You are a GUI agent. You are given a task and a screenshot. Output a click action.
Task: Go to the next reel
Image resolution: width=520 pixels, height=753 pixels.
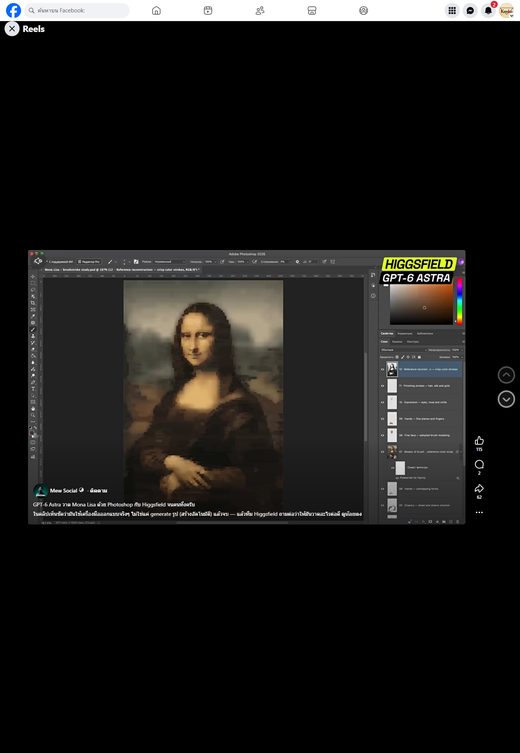click(x=506, y=399)
